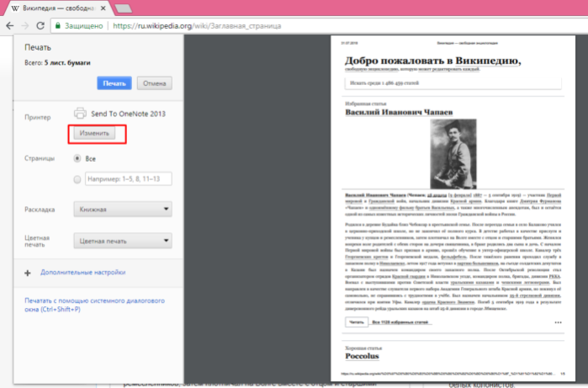Viewport: 588px width, 388px height.
Task: Click the address bar URL ru.wikipedia.org
Action: coord(197,26)
